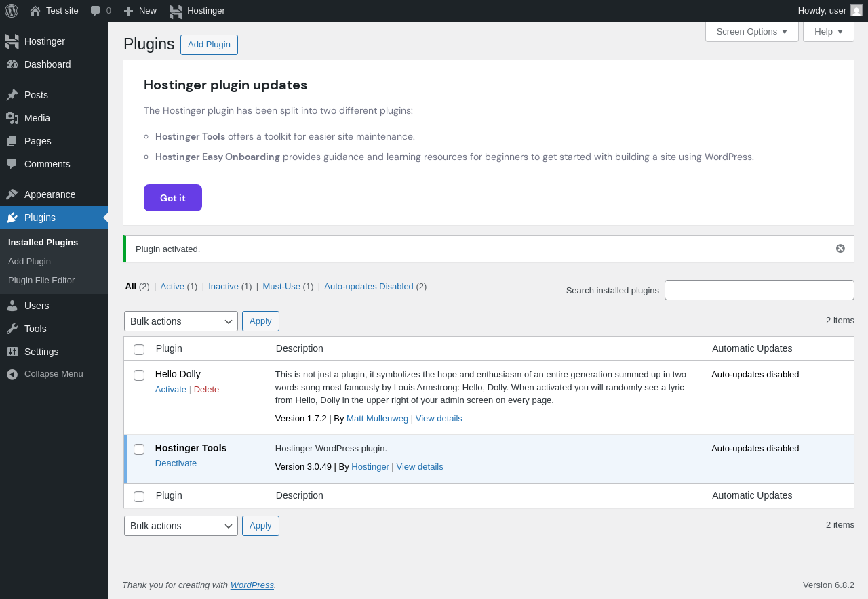Check the Hello Dolly plugin checkbox
868x599 pixels.
tap(139, 375)
